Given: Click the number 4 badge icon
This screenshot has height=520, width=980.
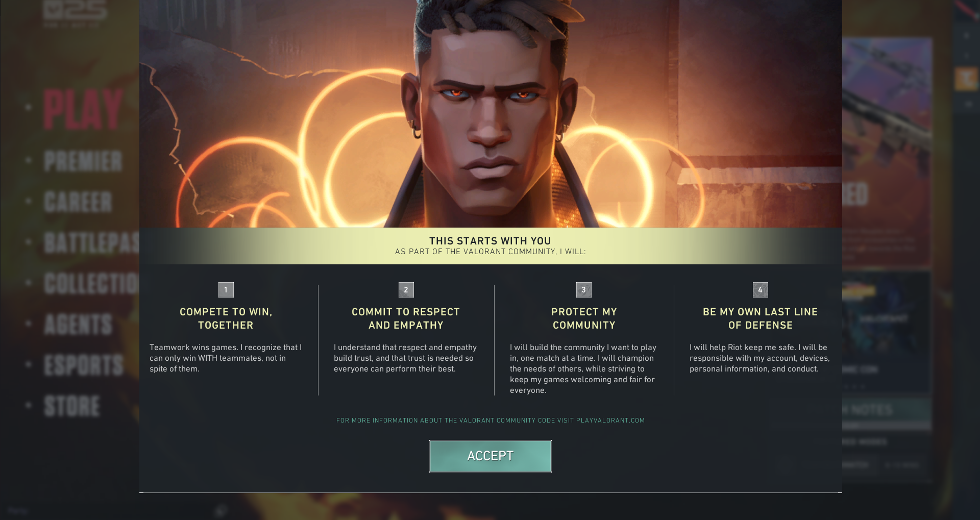Looking at the screenshot, I should point(760,290).
